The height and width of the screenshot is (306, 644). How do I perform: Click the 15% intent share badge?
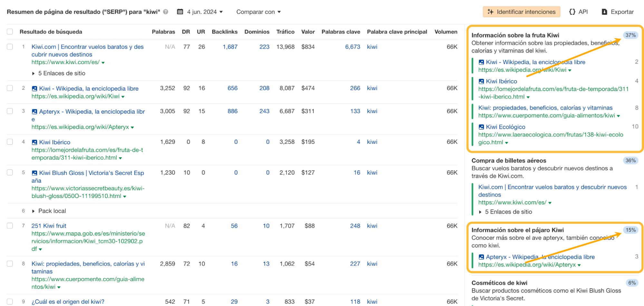(x=630, y=230)
